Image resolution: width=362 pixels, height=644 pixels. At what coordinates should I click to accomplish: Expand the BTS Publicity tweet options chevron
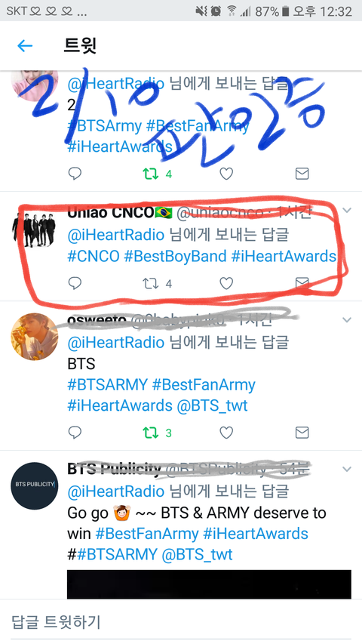(347, 469)
